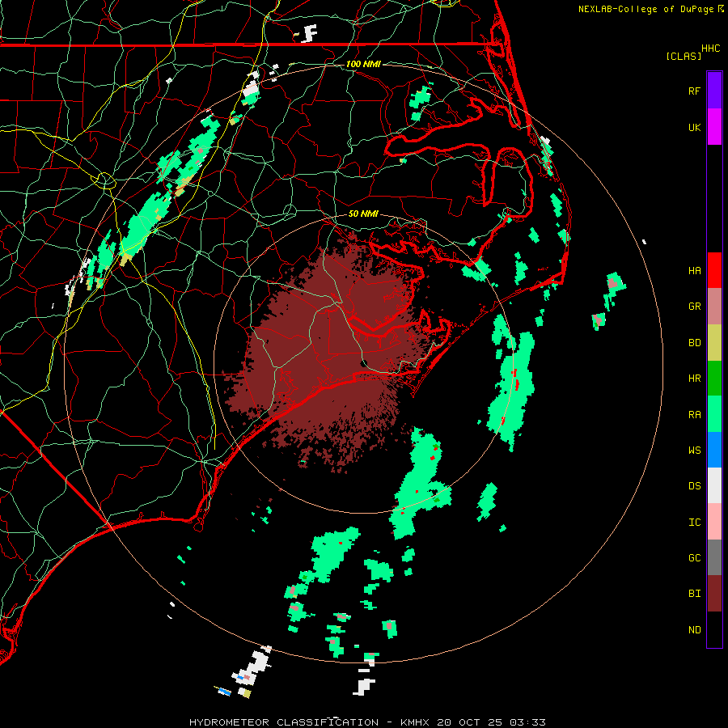Click the BI legend label
The image size is (728, 728).
(x=694, y=594)
